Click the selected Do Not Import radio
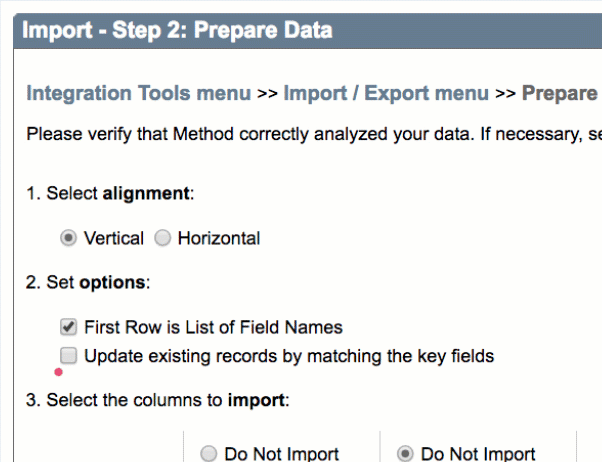602x462 pixels. (x=405, y=454)
